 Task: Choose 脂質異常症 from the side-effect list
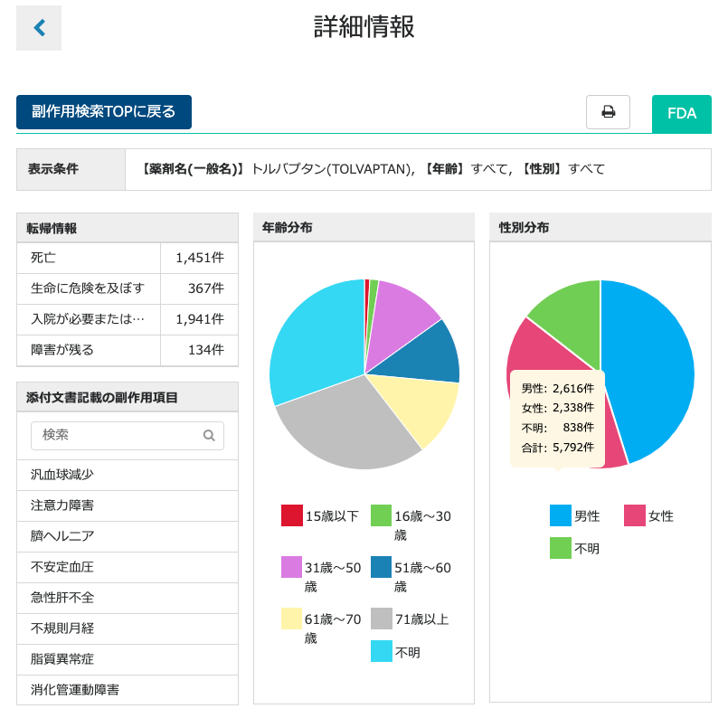click(128, 658)
